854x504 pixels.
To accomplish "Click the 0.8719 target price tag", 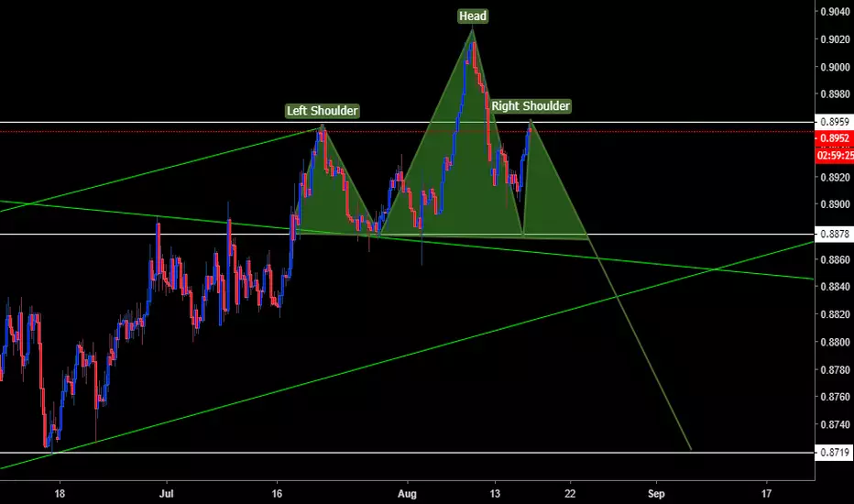I will [835, 453].
